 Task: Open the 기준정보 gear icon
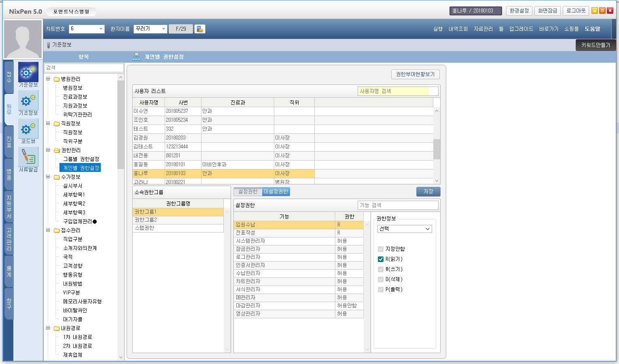click(x=28, y=72)
